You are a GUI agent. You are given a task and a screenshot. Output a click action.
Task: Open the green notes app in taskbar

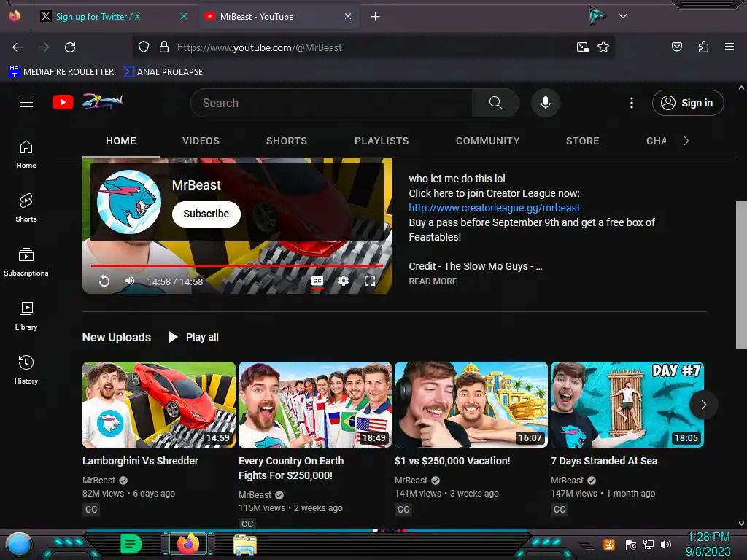click(131, 544)
